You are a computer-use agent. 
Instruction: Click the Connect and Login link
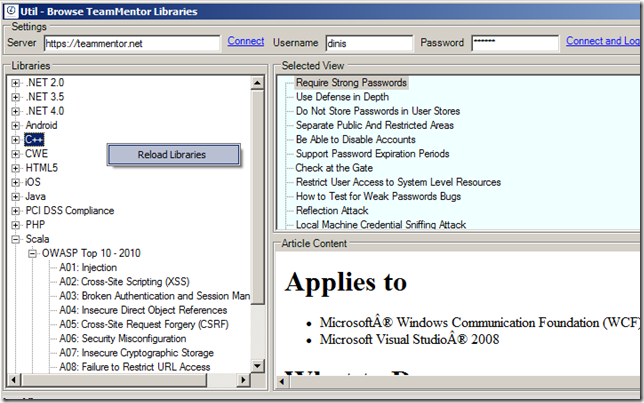point(603,42)
